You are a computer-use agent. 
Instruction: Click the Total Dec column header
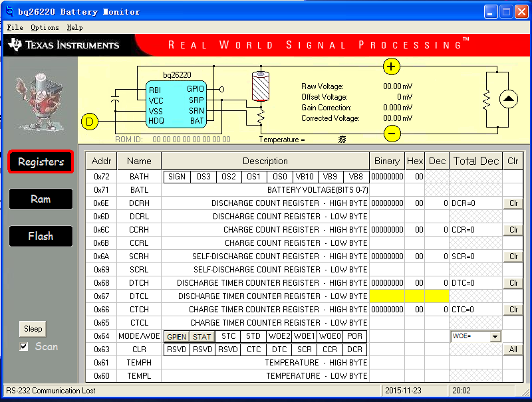coord(476,161)
